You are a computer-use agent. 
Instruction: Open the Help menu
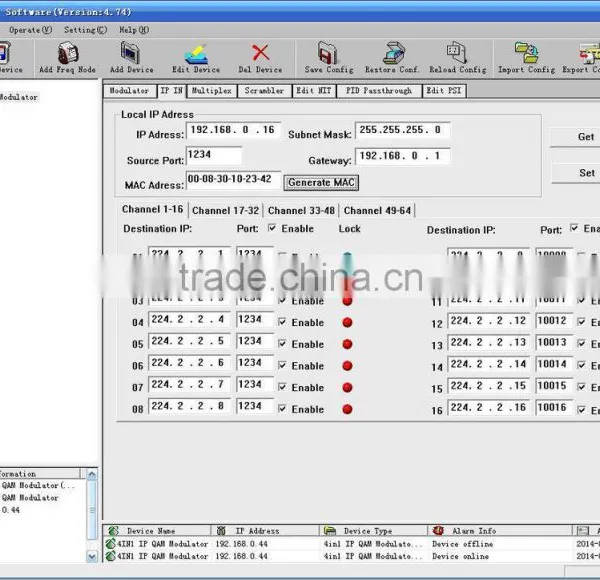tap(134, 30)
